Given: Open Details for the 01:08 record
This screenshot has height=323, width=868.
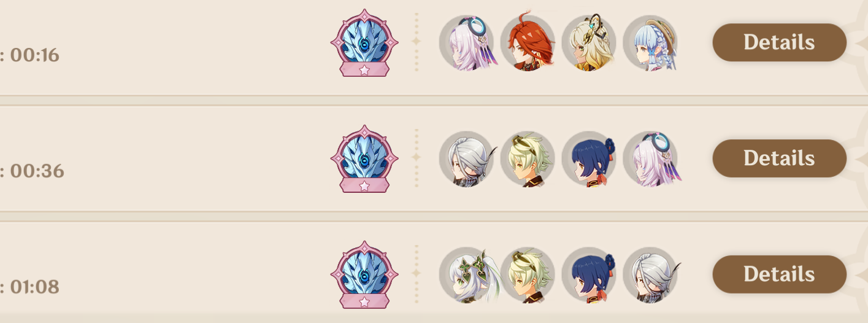Looking at the screenshot, I should 779,274.
